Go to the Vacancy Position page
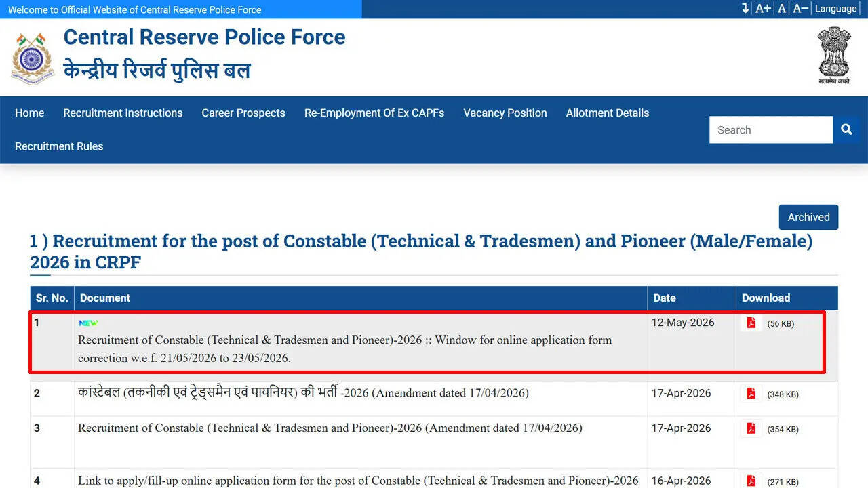Image resolution: width=868 pixels, height=488 pixels. [x=505, y=113]
